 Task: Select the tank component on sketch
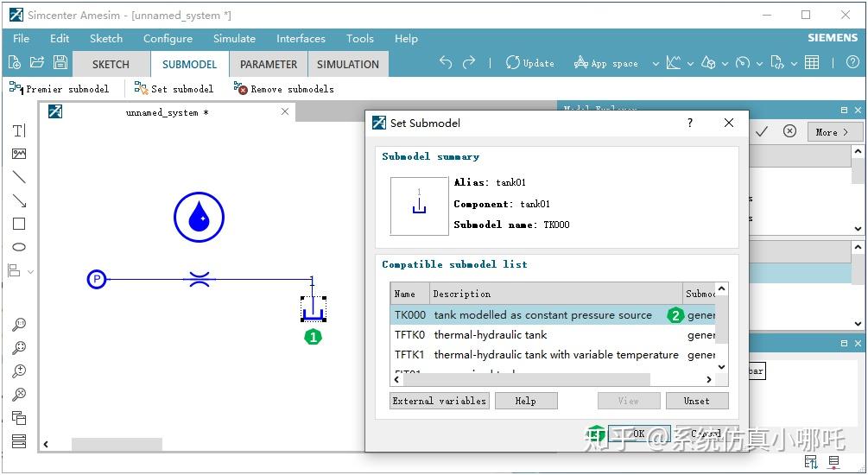click(314, 309)
